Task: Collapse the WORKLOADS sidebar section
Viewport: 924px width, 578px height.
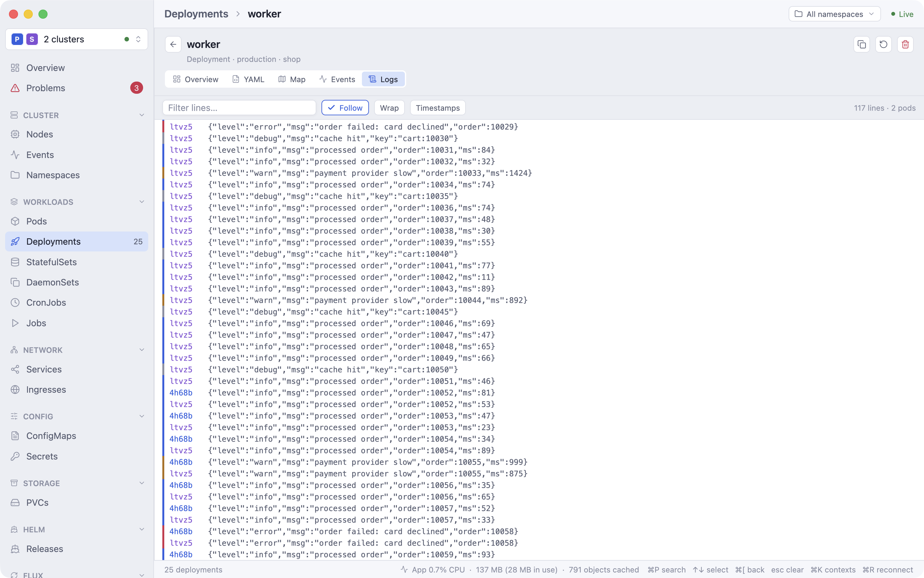Action: (x=76, y=202)
